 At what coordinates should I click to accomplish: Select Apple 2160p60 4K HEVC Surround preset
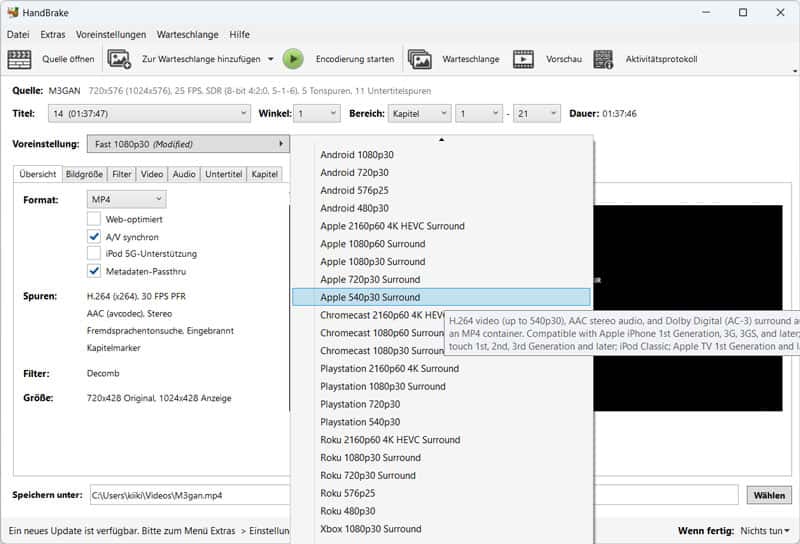(x=441, y=226)
